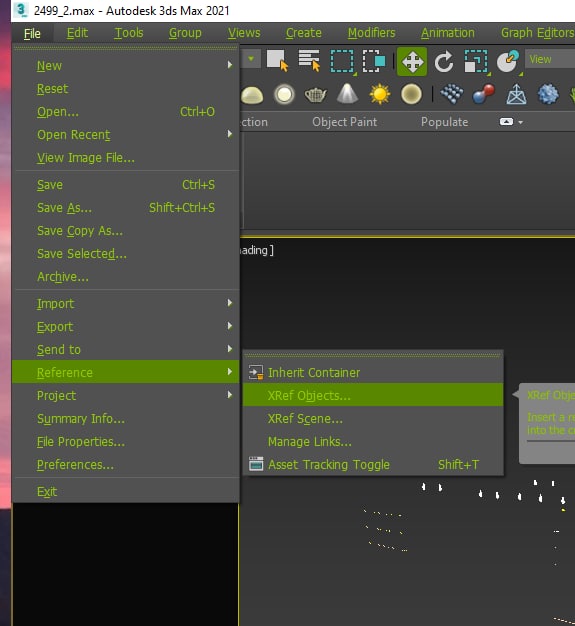
Task: Open the Edit menu
Action: [77, 33]
